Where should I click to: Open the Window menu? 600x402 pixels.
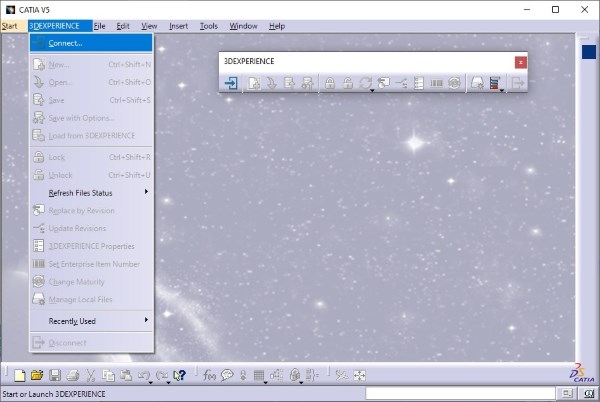pos(243,26)
